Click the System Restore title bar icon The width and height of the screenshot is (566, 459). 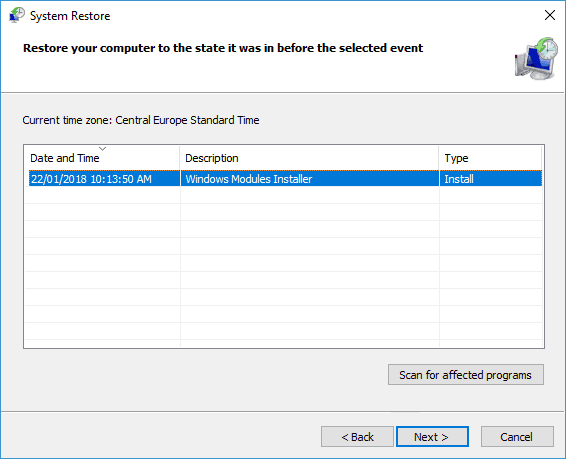17,16
